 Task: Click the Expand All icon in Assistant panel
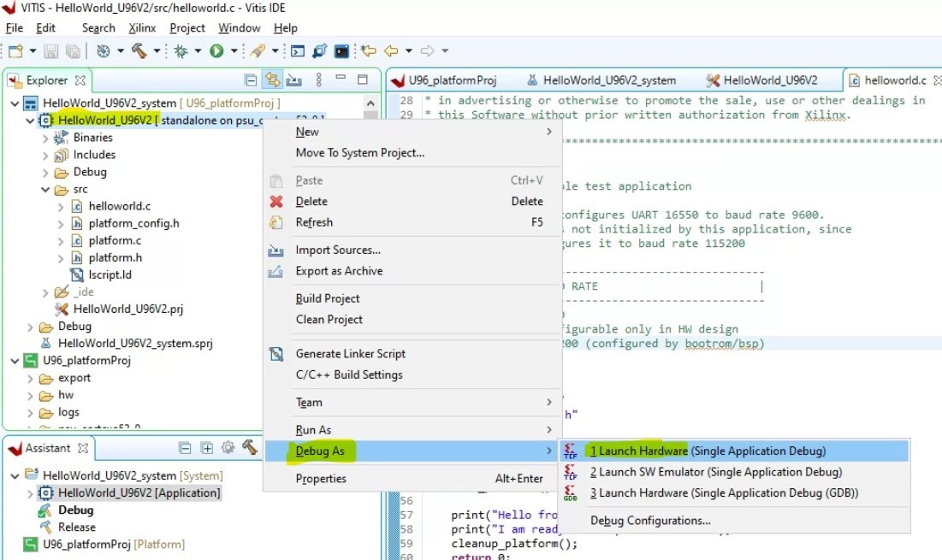206,448
